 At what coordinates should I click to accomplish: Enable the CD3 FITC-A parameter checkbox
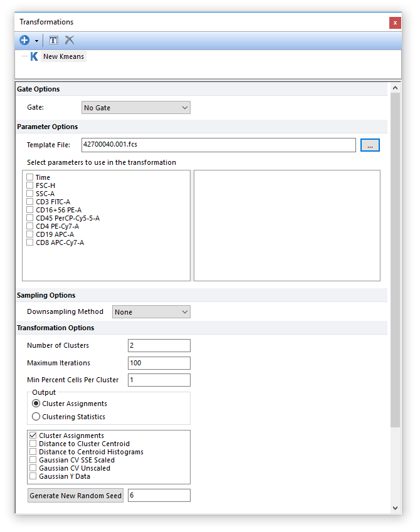30,202
